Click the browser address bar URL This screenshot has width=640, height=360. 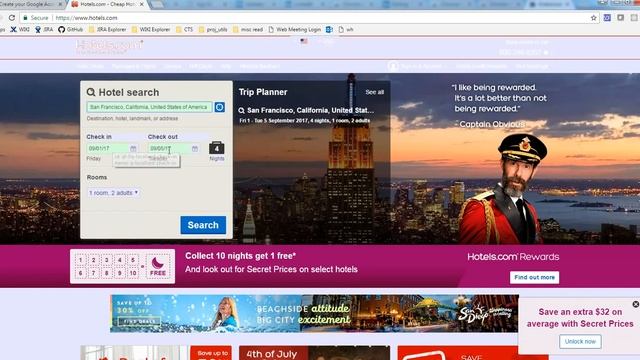pyautogui.click(x=87, y=18)
